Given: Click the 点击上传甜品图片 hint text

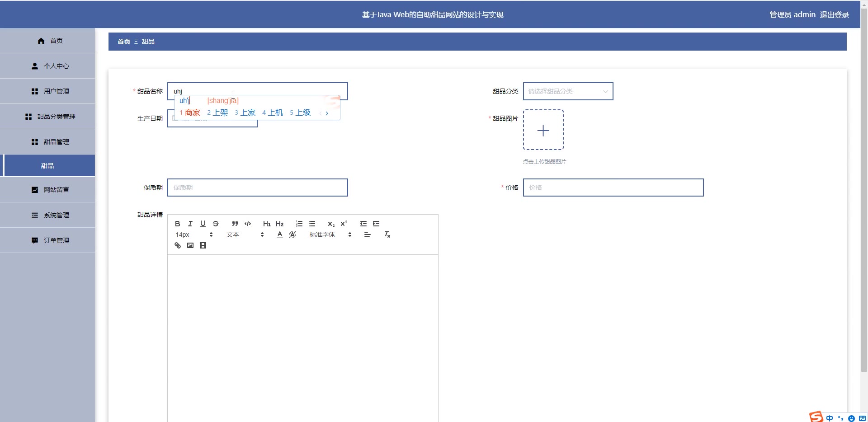Looking at the screenshot, I should tap(544, 161).
